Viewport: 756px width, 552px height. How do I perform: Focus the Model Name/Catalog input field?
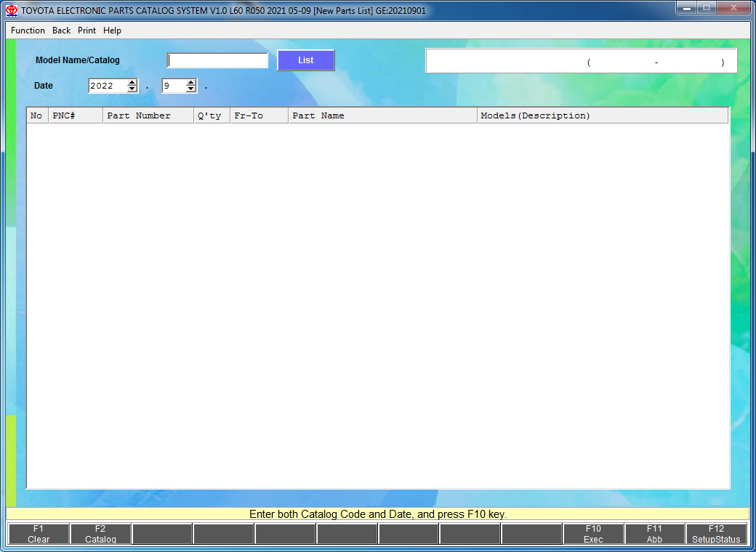217,60
